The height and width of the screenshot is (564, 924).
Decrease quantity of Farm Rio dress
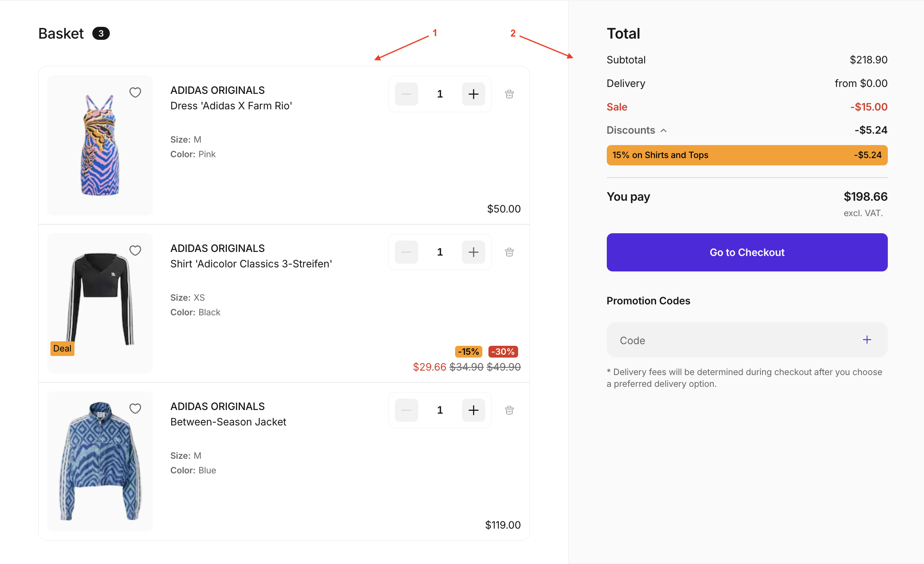click(406, 94)
